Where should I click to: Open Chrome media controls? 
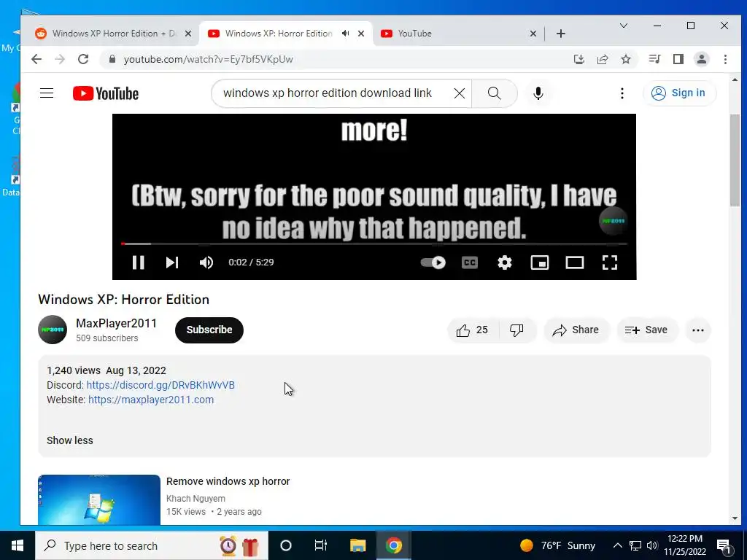pyautogui.click(x=654, y=59)
